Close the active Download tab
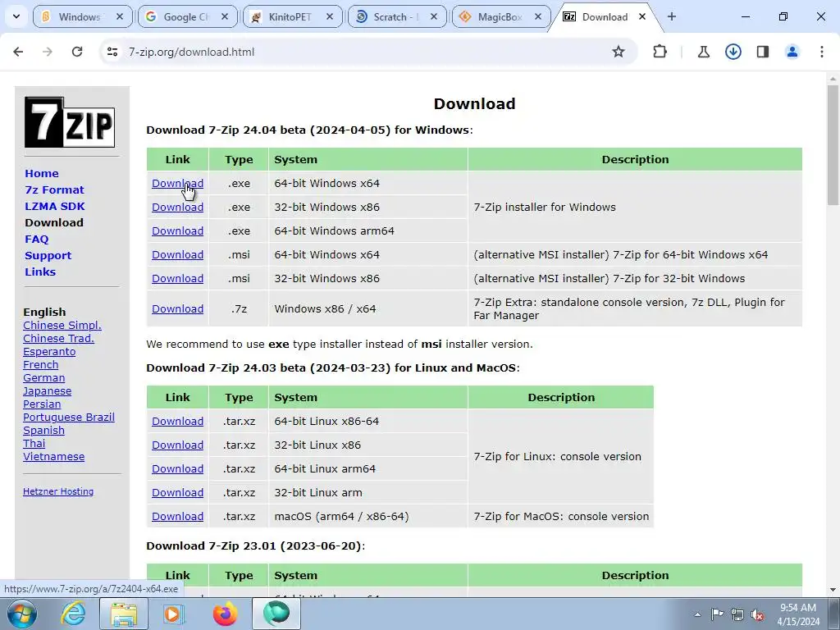Image resolution: width=840 pixels, height=630 pixels. 641,16
